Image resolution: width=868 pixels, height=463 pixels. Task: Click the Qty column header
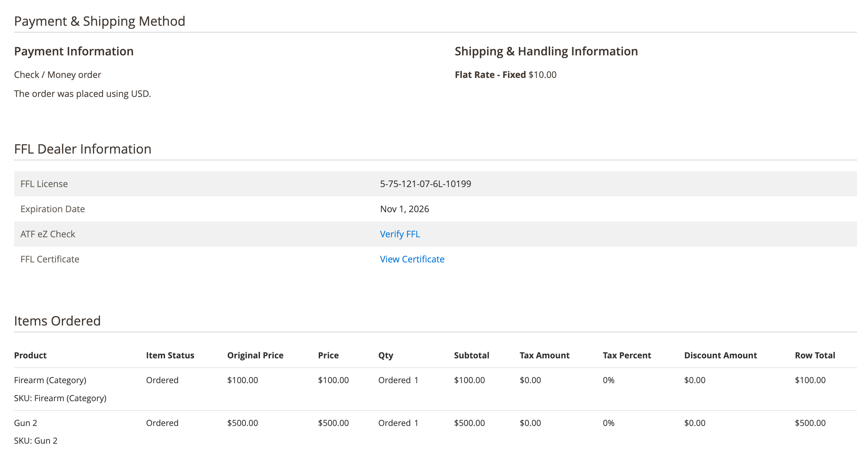(386, 355)
